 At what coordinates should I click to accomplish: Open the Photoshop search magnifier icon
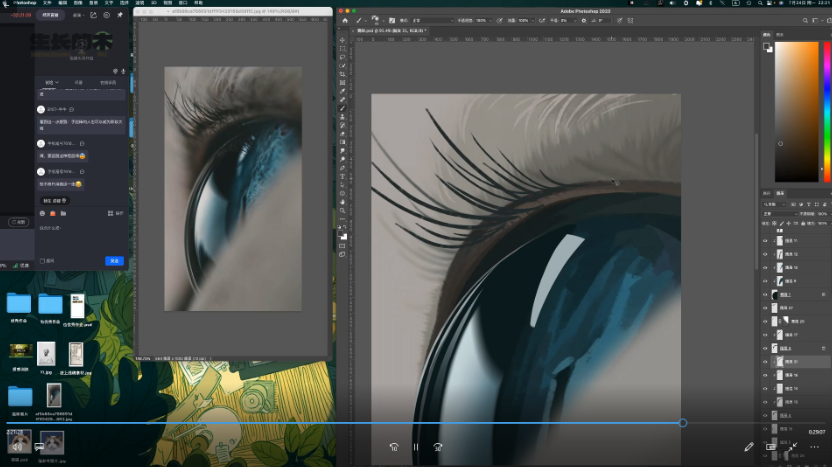click(805, 21)
